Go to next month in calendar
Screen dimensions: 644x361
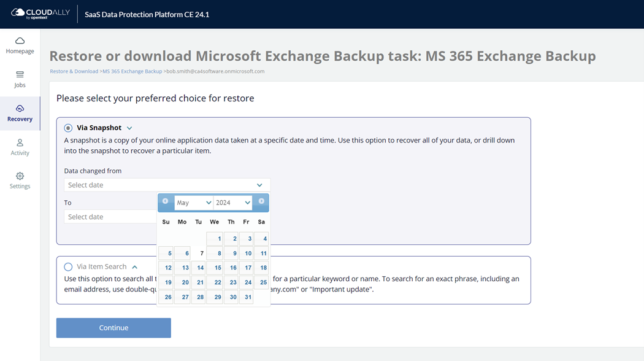[x=261, y=201]
